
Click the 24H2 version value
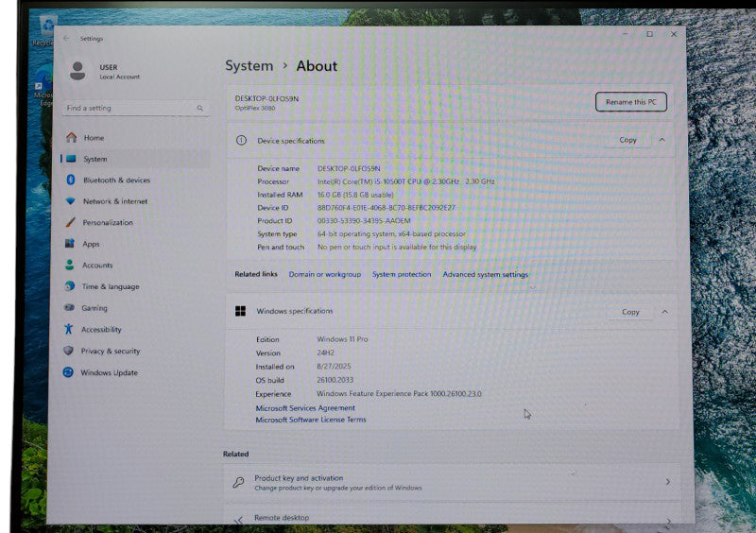[x=325, y=352]
